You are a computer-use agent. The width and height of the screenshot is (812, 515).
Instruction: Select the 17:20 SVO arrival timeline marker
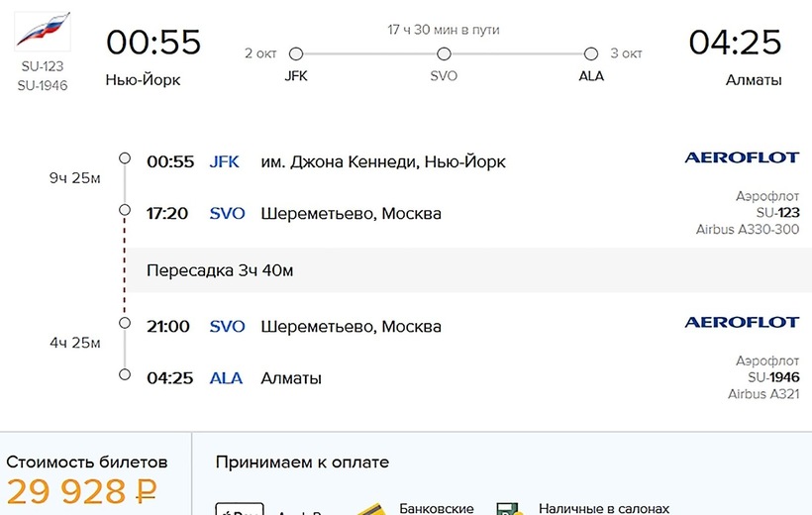[124, 210]
